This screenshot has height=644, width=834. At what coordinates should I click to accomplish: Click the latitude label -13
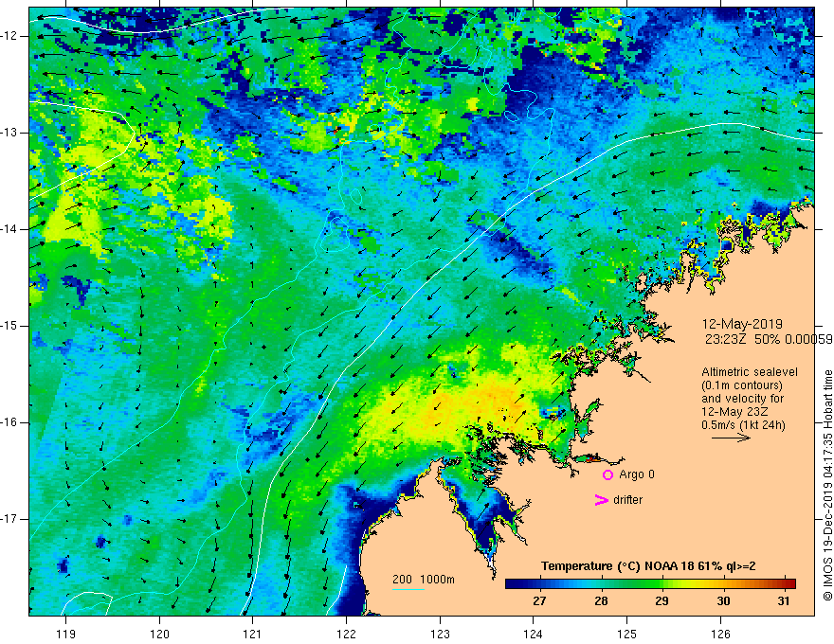coord(9,133)
